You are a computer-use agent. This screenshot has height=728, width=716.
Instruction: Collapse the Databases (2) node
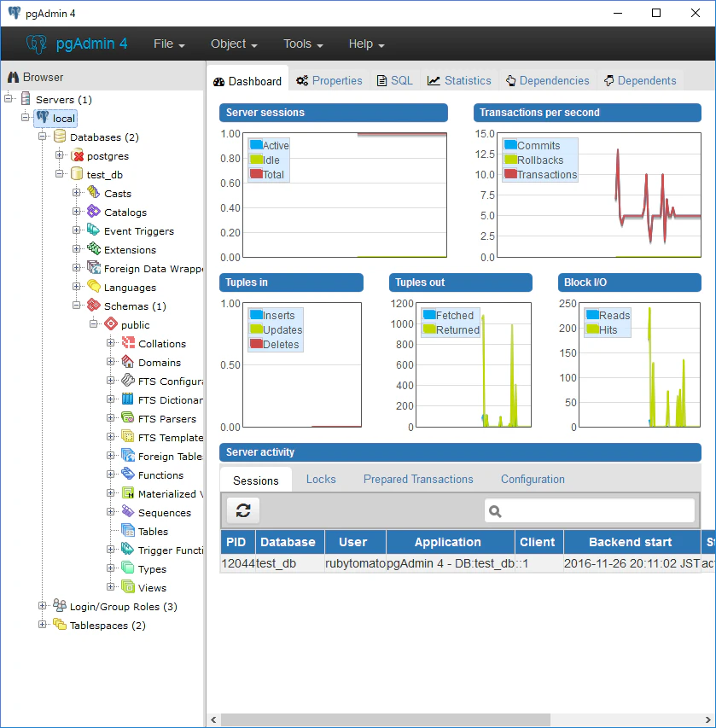click(x=43, y=137)
